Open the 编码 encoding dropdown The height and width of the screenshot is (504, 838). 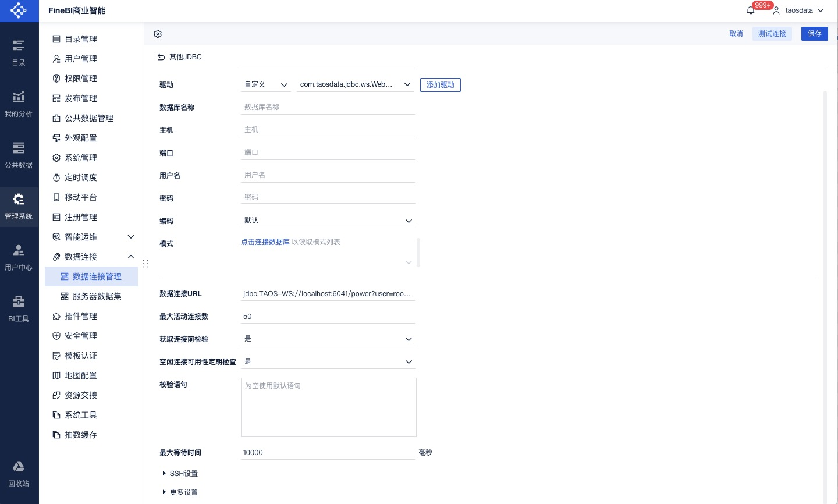click(x=328, y=221)
